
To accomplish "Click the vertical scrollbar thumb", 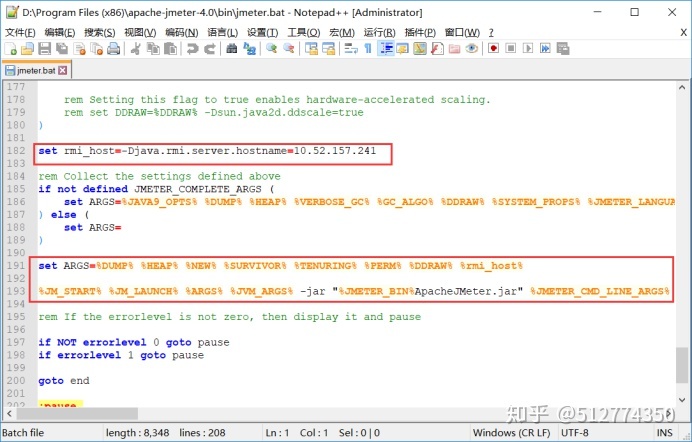I will pos(682,366).
